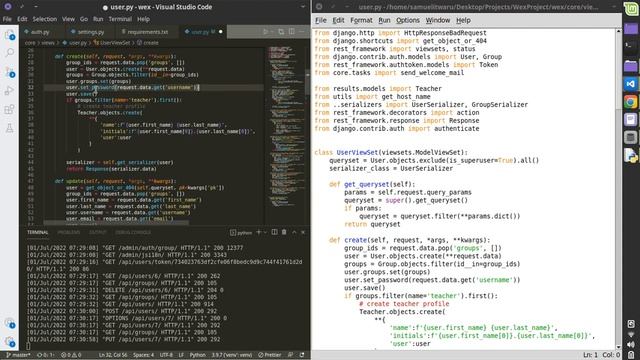The width and height of the screenshot is (640, 360).
Task: Open the Manage gear icon in activity bar
Action: [9, 342]
